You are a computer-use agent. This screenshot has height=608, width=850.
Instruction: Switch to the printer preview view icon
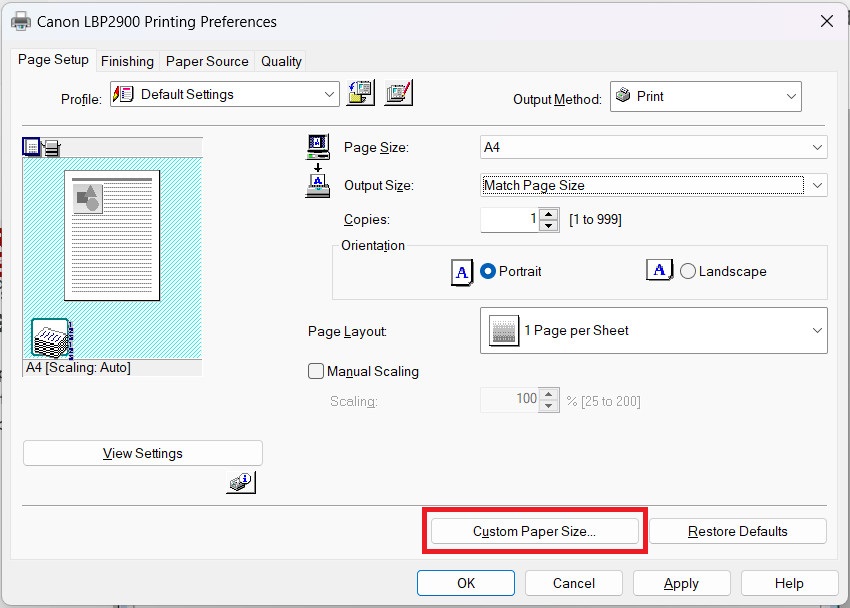pos(51,148)
